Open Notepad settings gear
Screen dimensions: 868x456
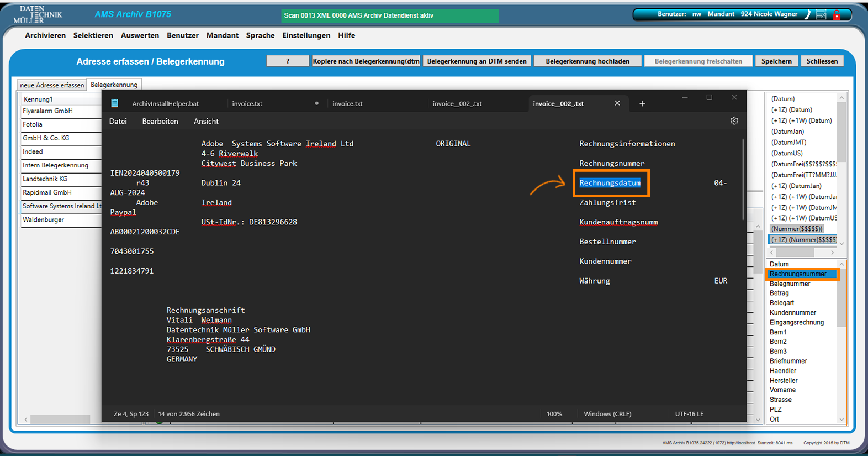pos(734,121)
